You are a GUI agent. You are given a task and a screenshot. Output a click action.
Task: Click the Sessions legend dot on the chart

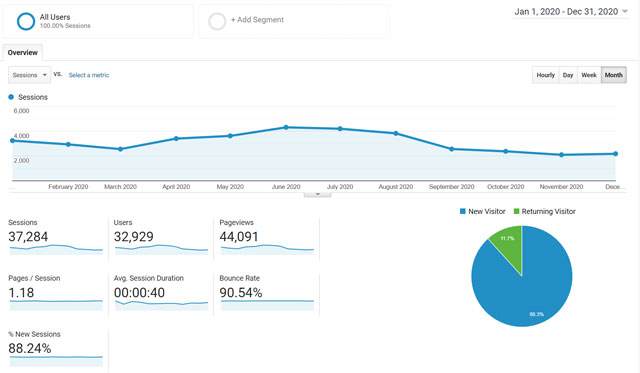point(11,97)
